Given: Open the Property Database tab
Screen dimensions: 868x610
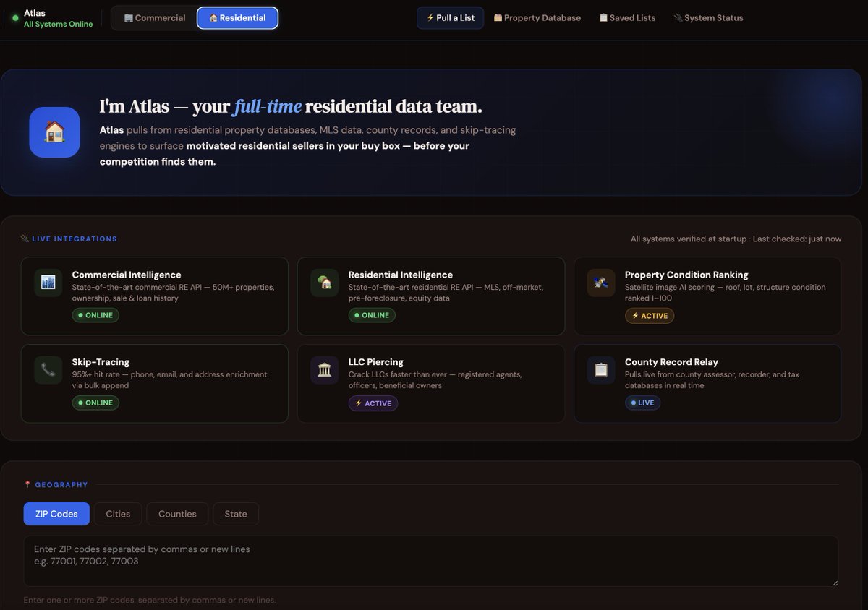Looking at the screenshot, I should point(537,18).
